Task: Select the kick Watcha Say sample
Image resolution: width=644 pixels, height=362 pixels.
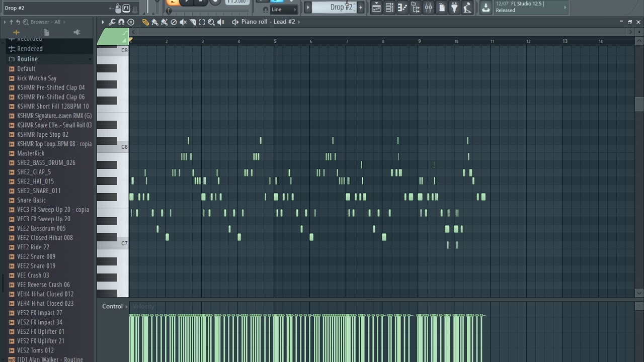Action: tap(49, 78)
